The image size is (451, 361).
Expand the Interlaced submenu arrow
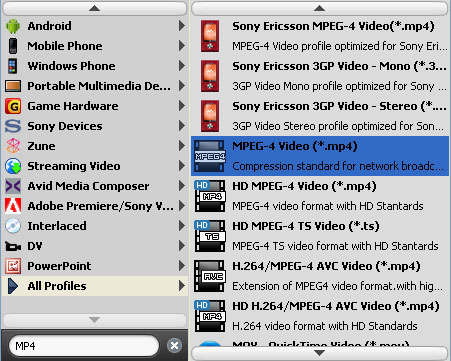click(x=182, y=226)
